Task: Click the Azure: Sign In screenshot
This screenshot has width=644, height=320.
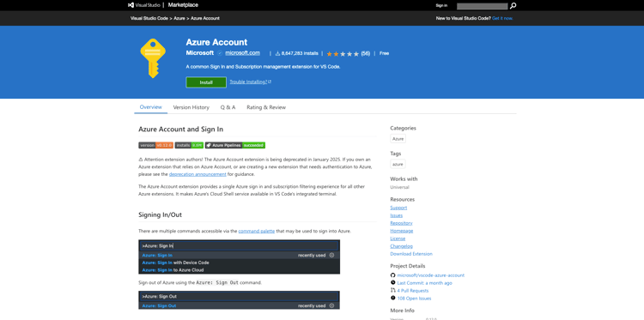Action: coord(239,257)
